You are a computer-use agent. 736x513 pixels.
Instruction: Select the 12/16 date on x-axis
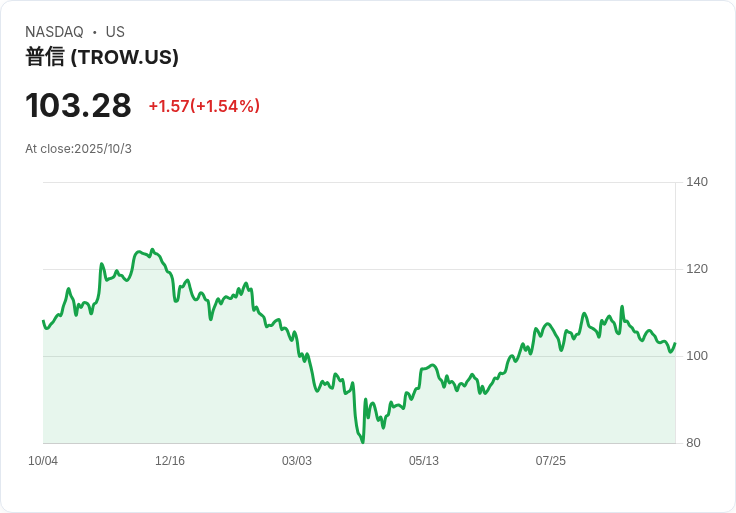point(170,461)
